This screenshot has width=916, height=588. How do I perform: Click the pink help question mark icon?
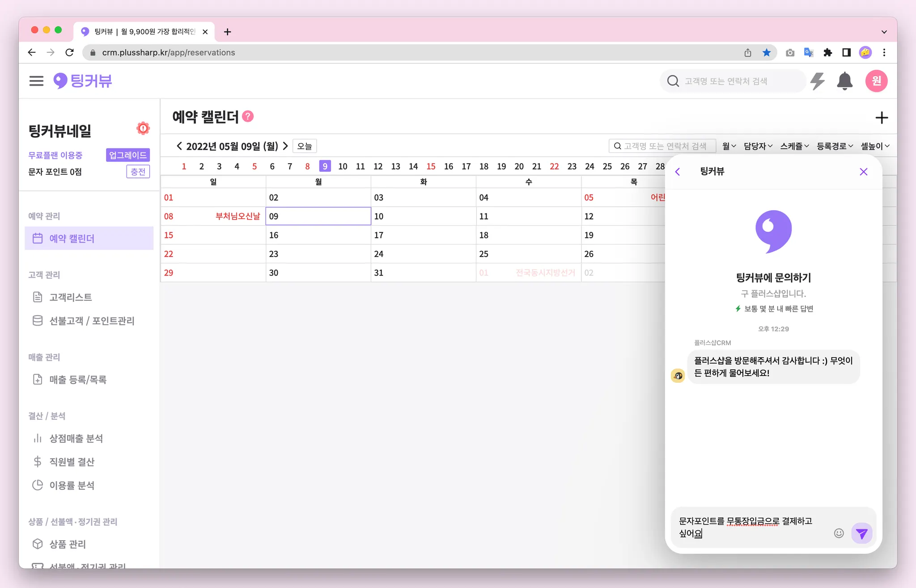[248, 117]
